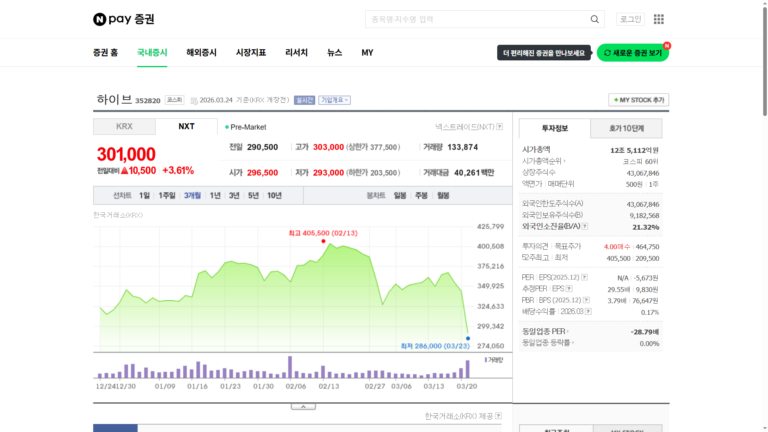Go to 증권 홈 menu
Screen dimensions: 768x432
(x=105, y=52)
